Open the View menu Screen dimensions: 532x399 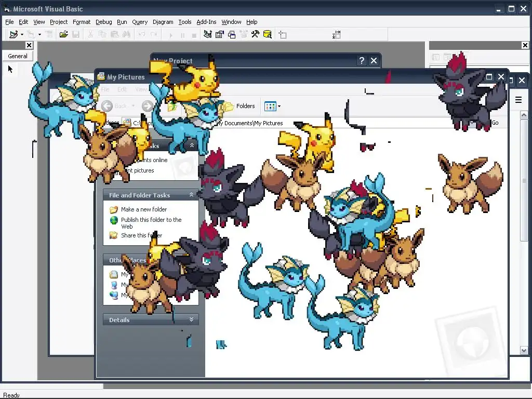(39, 22)
